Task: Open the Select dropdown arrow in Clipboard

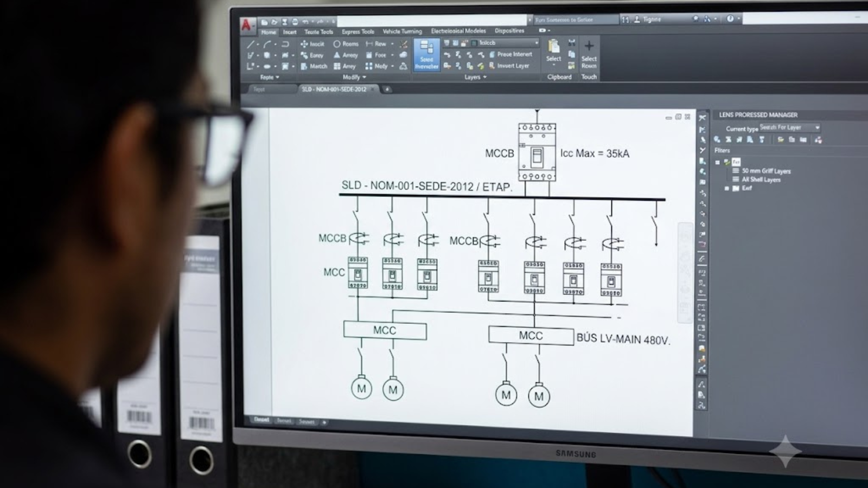Action: tap(553, 65)
